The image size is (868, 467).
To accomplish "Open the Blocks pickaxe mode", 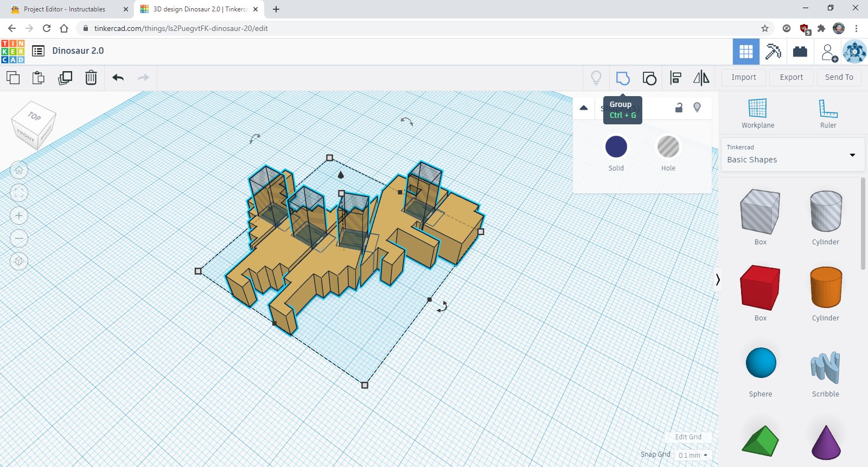I will (773, 52).
